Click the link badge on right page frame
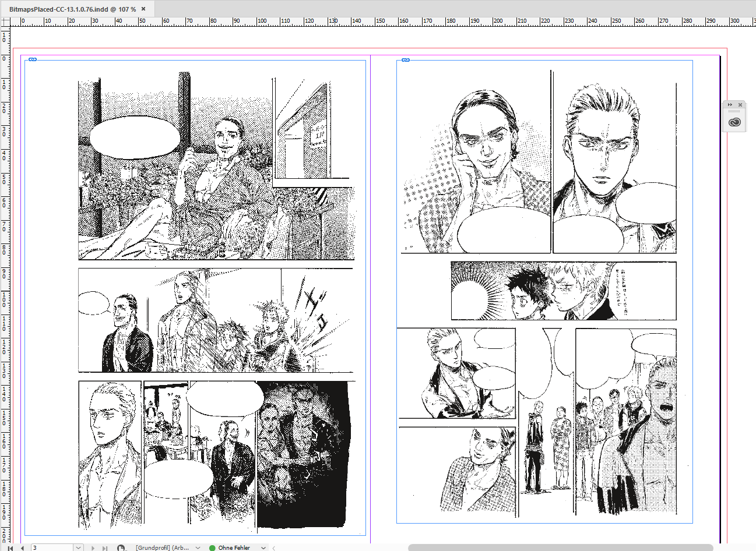 click(x=406, y=60)
